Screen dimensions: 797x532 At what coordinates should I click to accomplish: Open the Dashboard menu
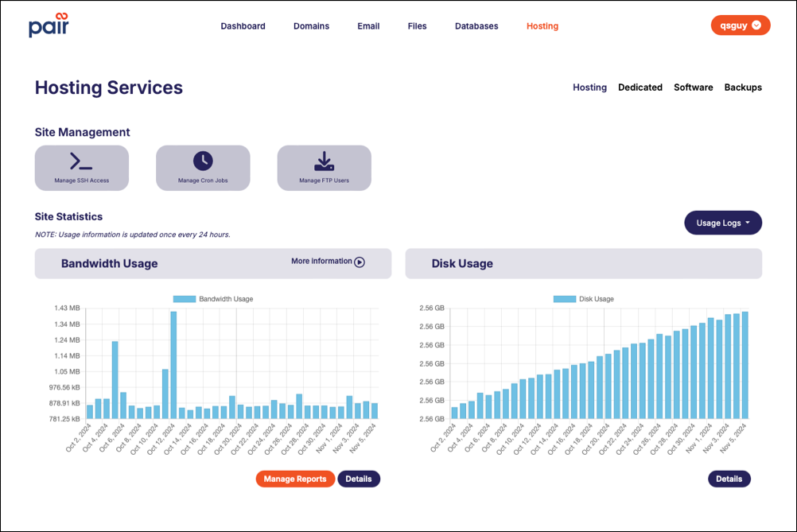click(243, 26)
